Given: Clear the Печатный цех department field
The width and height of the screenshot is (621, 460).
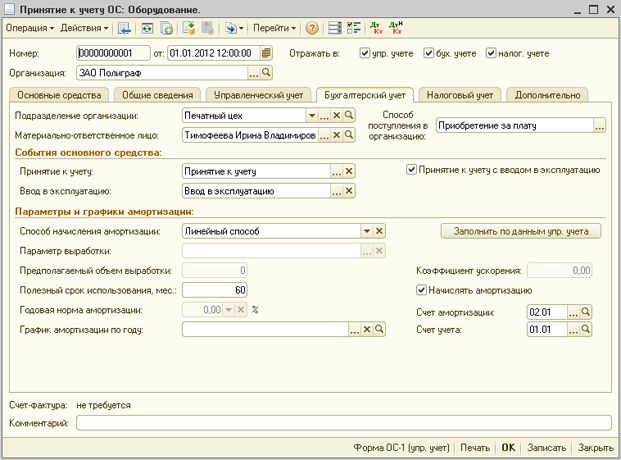Looking at the screenshot, I should [336, 115].
